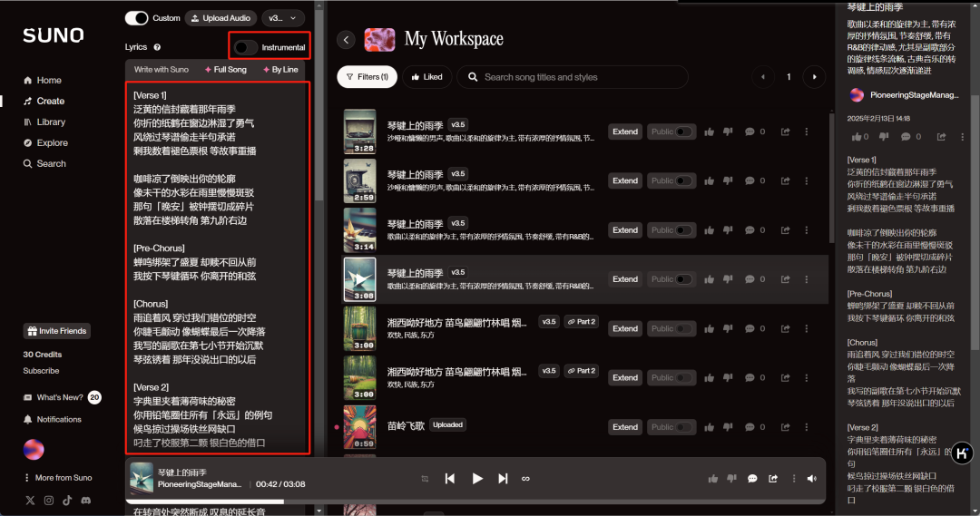The image size is (980, 516).
Task: Go back using the workspace back arrow
Action: [x=347, y=40]
